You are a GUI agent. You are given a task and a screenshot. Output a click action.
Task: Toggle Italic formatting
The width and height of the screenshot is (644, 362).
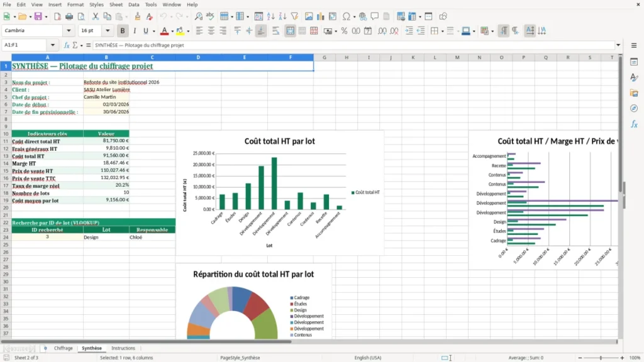coord(135,31)
